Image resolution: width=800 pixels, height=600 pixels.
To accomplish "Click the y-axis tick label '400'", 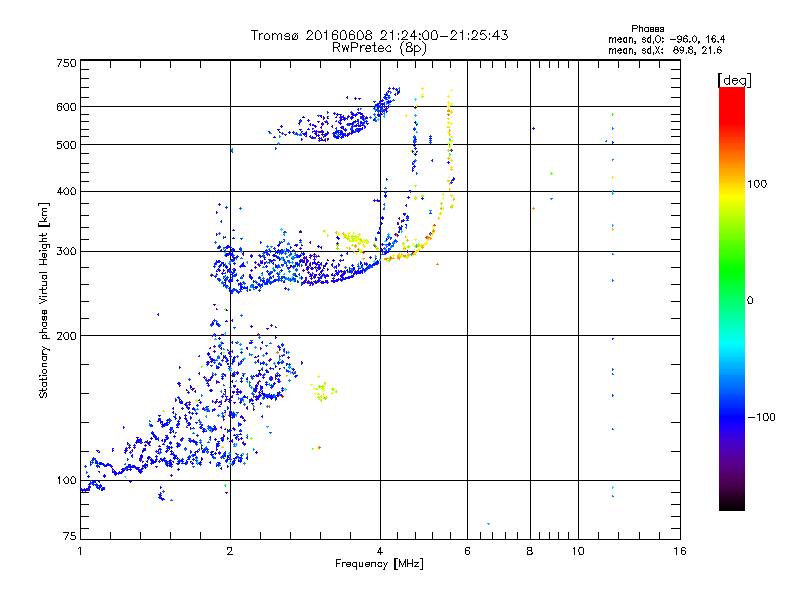I will 66,192.
